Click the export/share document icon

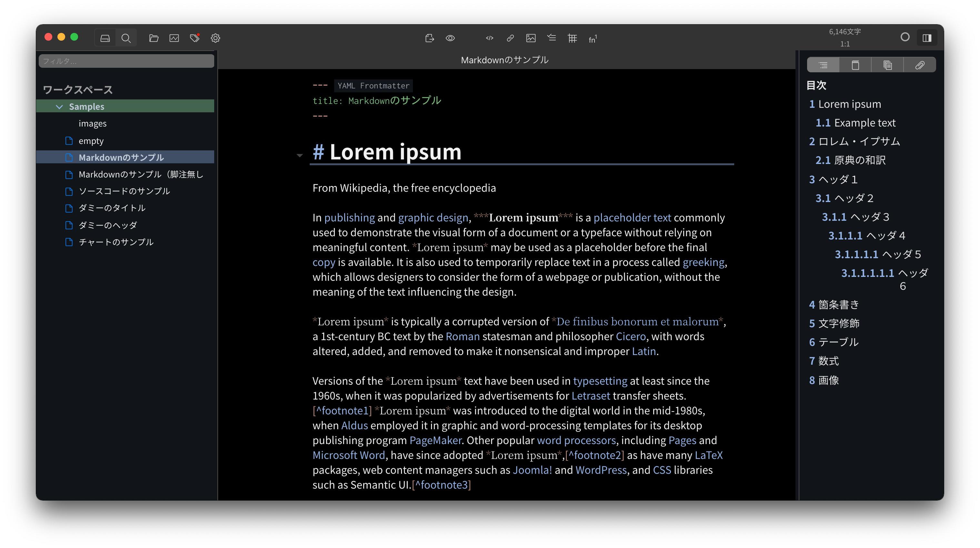click(429, 38)
